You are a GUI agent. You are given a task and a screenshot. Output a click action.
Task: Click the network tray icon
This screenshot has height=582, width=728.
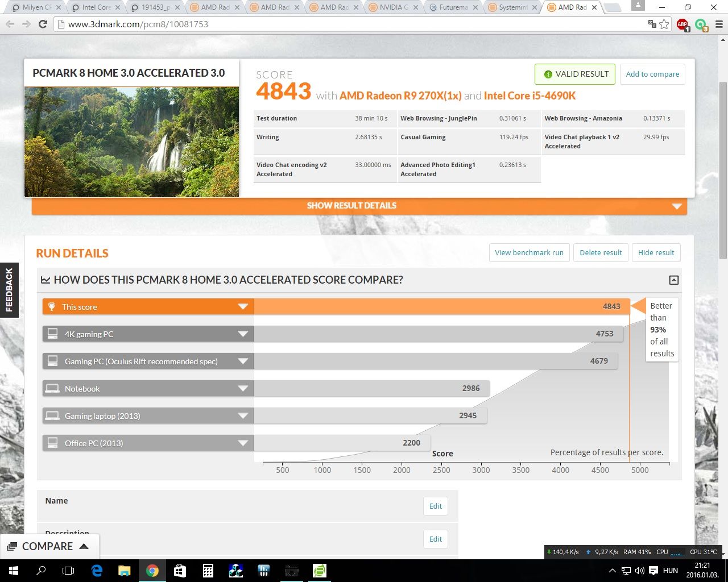pos(626,571)
